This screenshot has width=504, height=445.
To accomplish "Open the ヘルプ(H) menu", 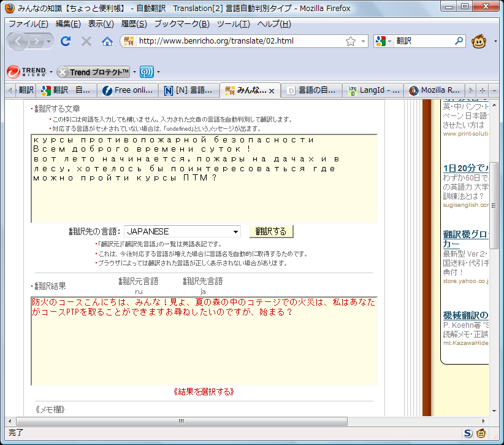I will [274, 24].
